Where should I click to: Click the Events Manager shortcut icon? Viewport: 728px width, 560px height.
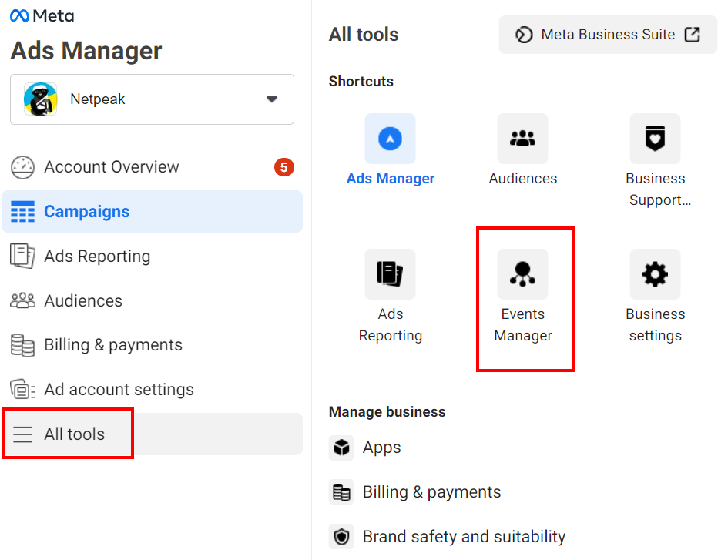tap(523, 274)
